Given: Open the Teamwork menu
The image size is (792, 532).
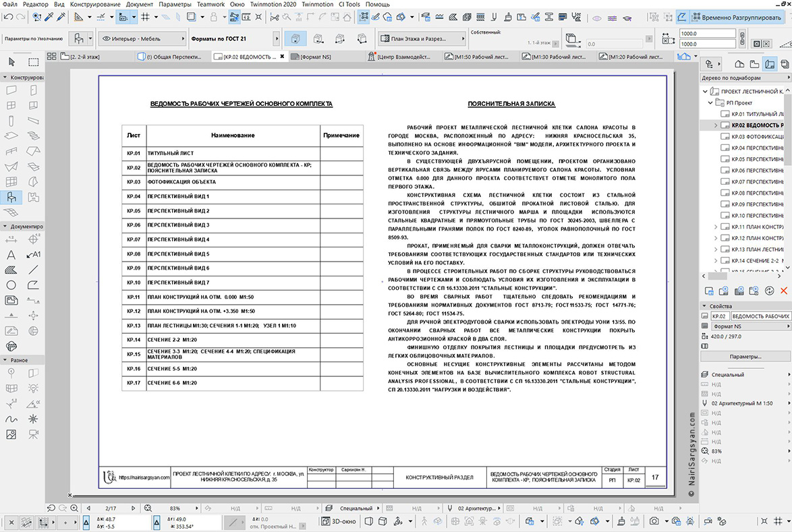Looking at the screenshot, I should click(x=210, y=4).
